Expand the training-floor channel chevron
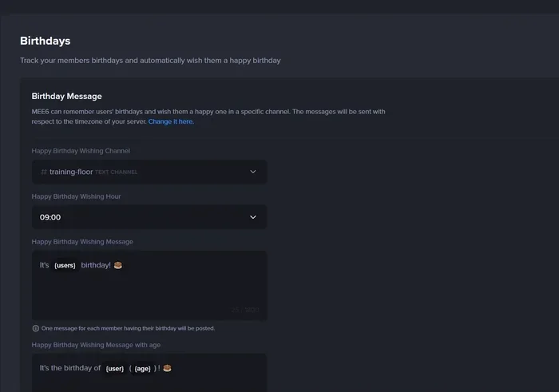This screenshot has width=559, height=392. pos(253,172)
